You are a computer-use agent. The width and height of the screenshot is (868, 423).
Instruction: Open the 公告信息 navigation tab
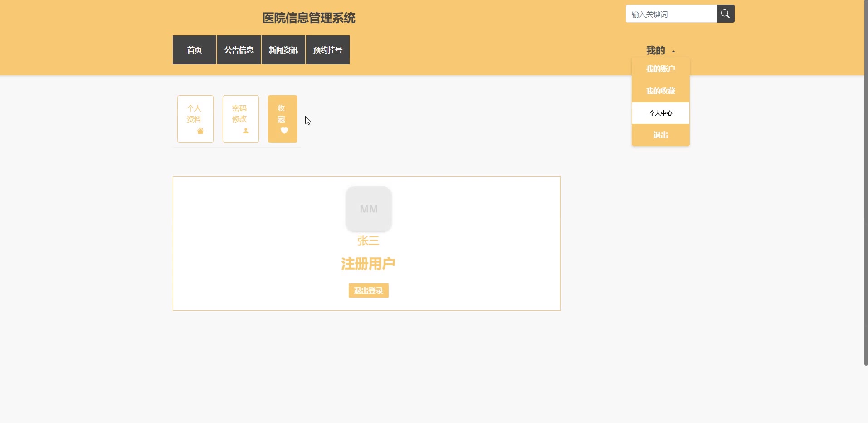coord(239,50)
